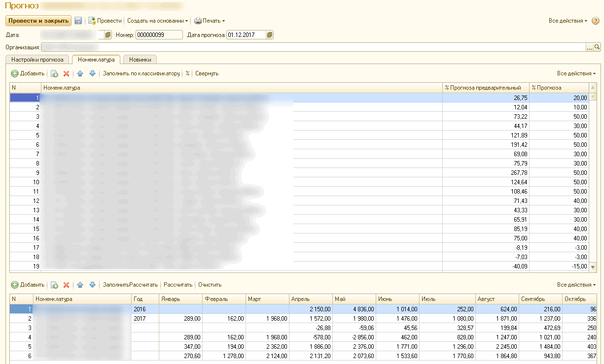Click Добавить in the upper table toolbar
This screenshot has height=364, width=604.
coord(28,74)
